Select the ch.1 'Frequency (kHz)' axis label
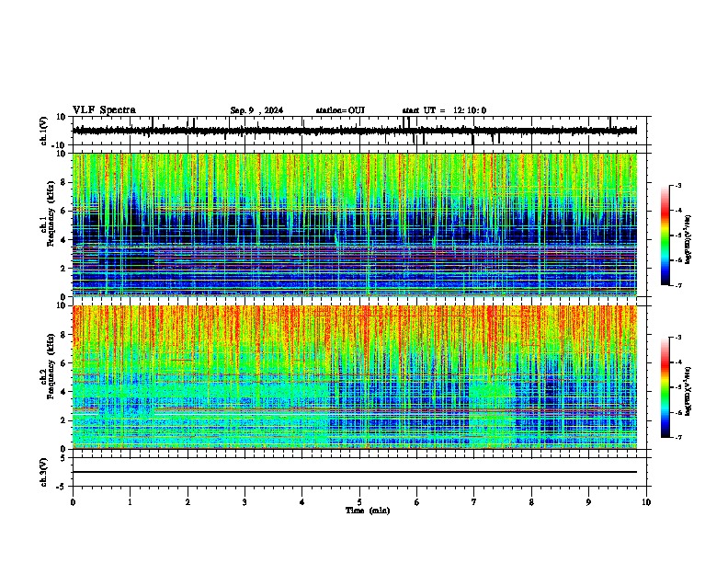728x563 pixels. (x=51, y=213)
